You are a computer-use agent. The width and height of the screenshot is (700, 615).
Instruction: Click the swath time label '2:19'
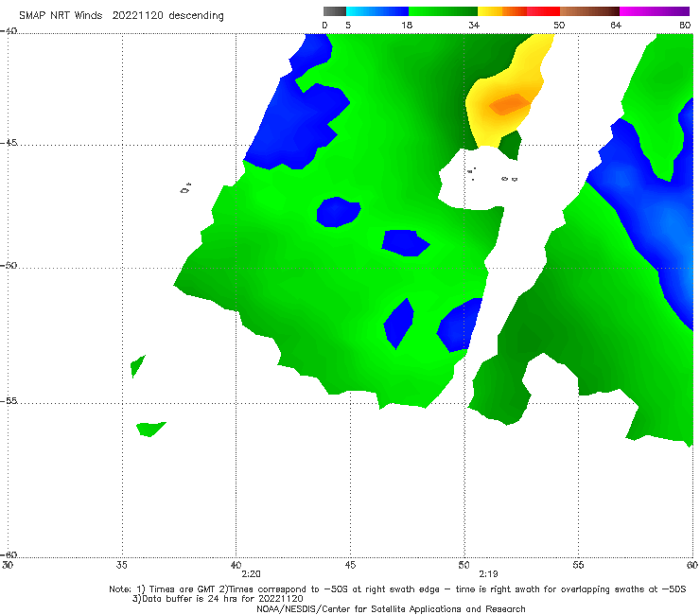pos(488,574)
